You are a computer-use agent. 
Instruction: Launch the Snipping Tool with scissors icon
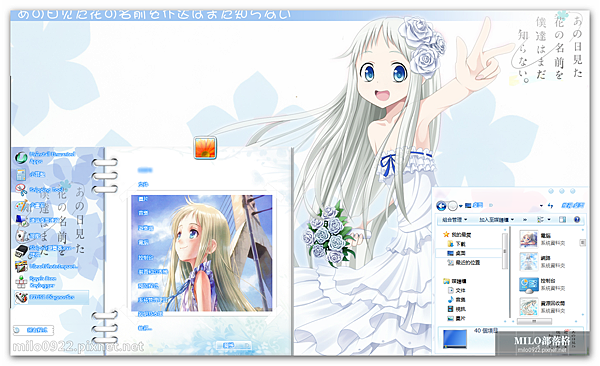[40, 190]
